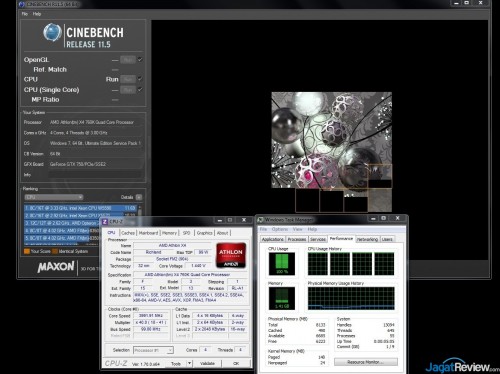Click the Info input field in Cinebench
Screen dimensions: 500x374
96,174
